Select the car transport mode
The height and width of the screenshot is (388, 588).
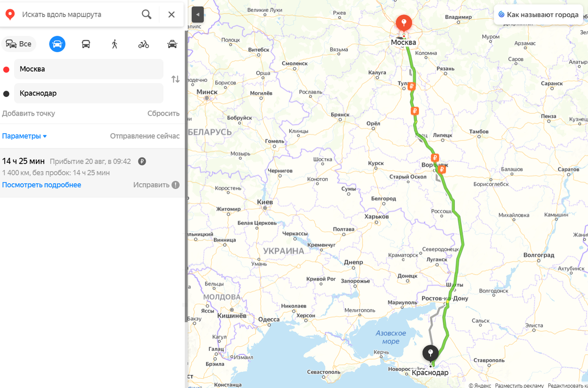pyautogui.click(x=57, y=44)
